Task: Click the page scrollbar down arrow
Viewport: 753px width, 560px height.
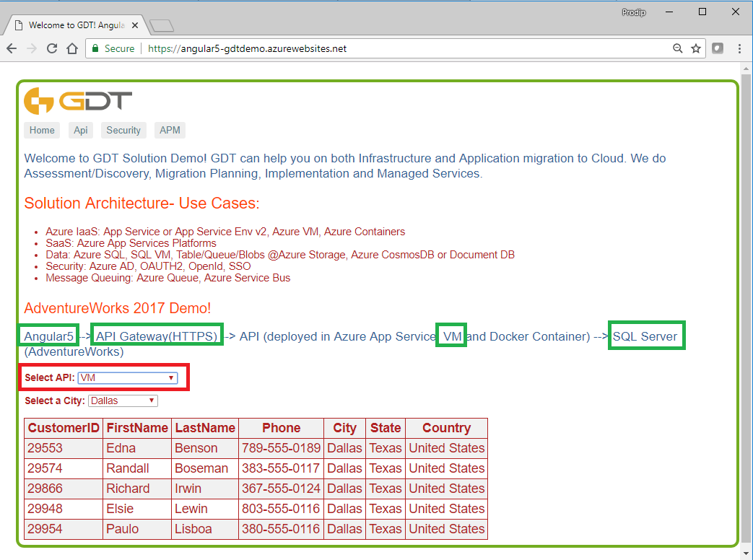Action: click(x=746, y=554)
